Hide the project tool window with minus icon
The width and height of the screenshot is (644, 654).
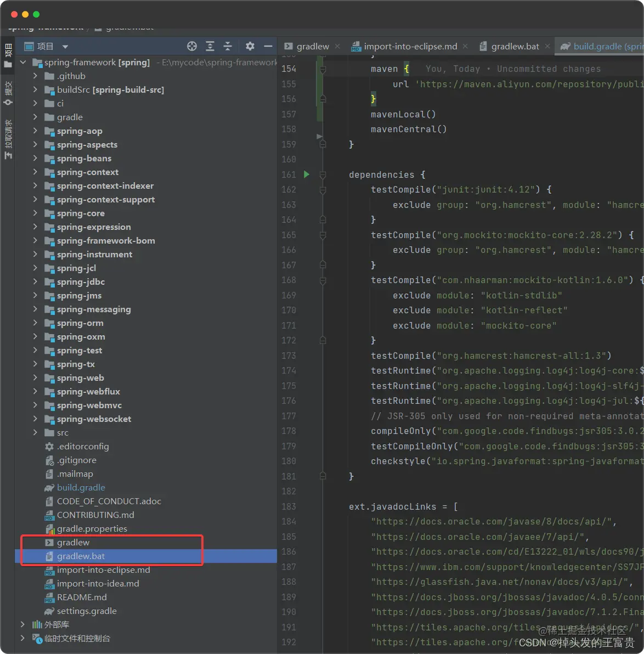[x=268, y=46]
